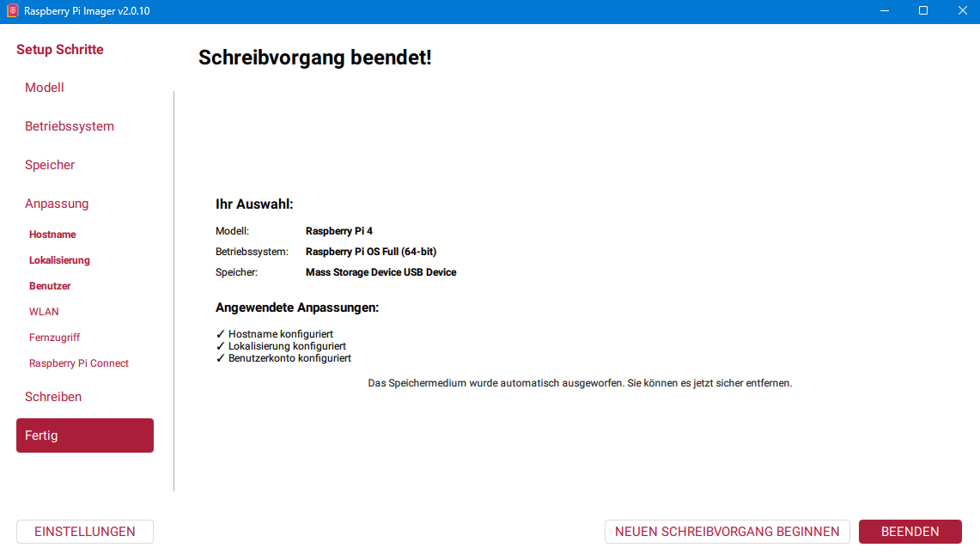Select the highlighted Fertig step

click(x=85, y=435)
